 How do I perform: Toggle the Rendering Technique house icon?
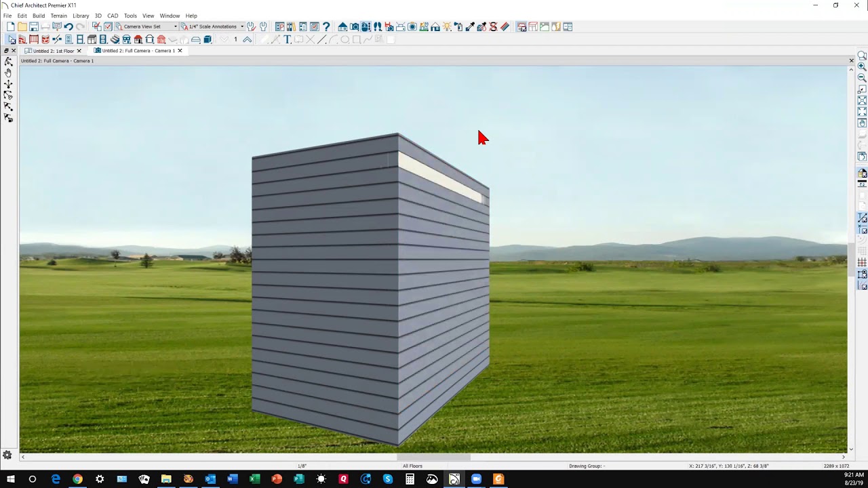(521, 26)
